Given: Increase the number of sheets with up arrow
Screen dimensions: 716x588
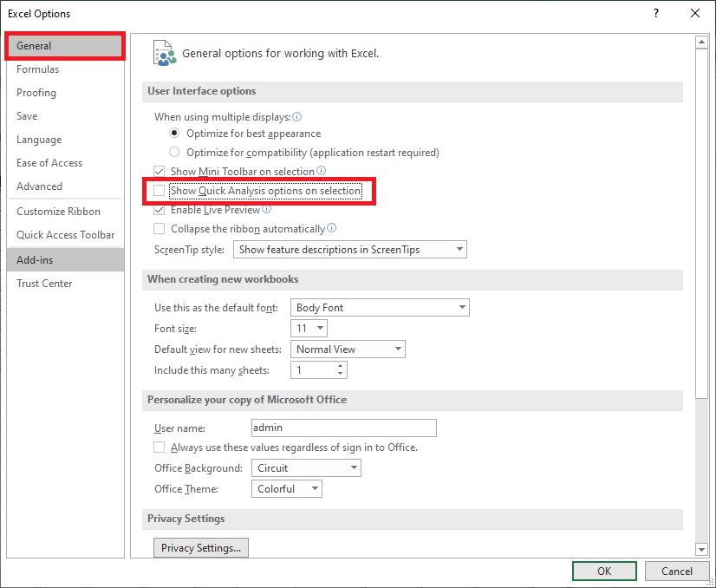Looking at the screenshot, I should [340, 366].
